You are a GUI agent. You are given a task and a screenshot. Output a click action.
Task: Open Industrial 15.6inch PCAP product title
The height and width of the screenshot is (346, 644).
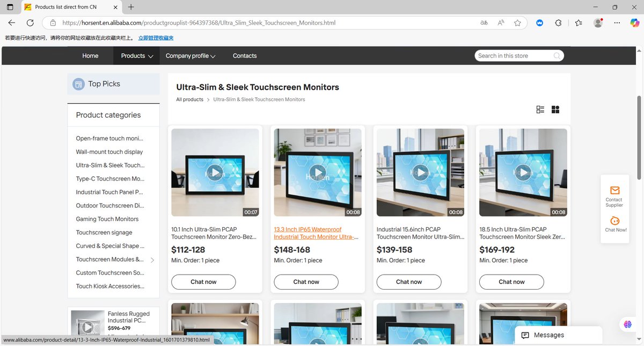(x=419, y=233)
